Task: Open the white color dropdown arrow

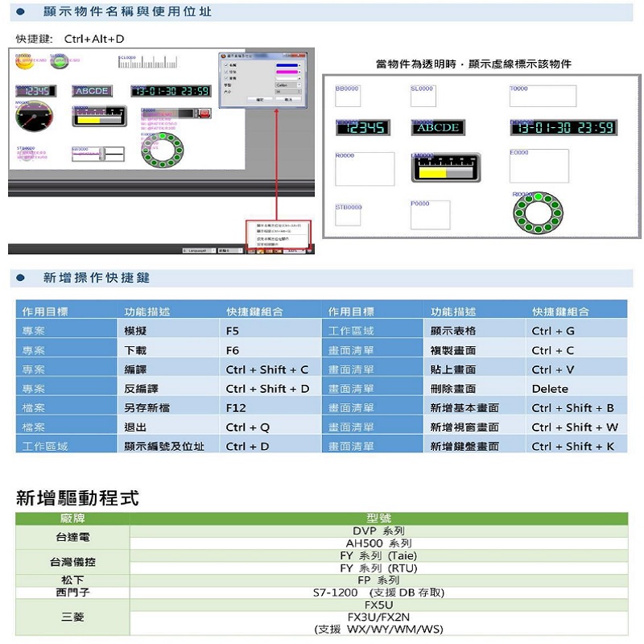Action: click(299, 78)
